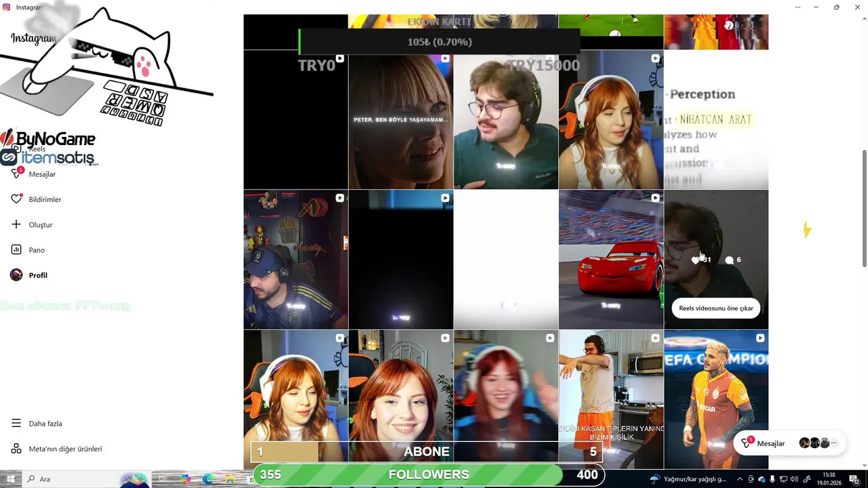Click reel icon on the Galatasaray player tile
The width and height of the screenshot is (868, 488).
(760, 338)
